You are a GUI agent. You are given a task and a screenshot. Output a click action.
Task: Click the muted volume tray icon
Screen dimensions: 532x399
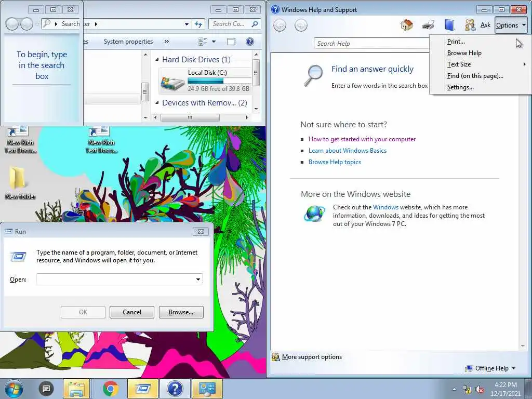pos(480,390)
